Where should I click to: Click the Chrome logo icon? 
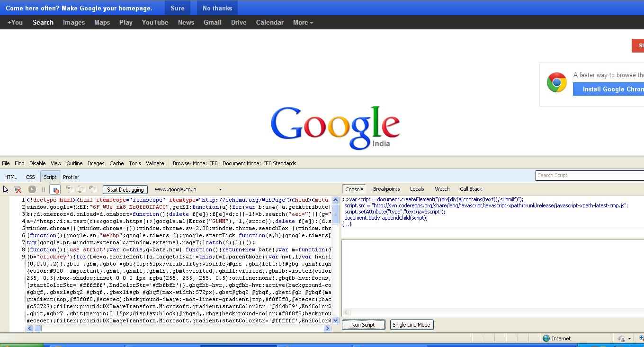557,82
